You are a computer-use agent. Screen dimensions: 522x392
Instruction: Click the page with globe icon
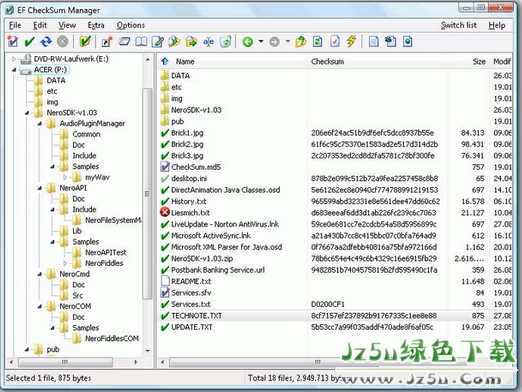coord(407,42)
